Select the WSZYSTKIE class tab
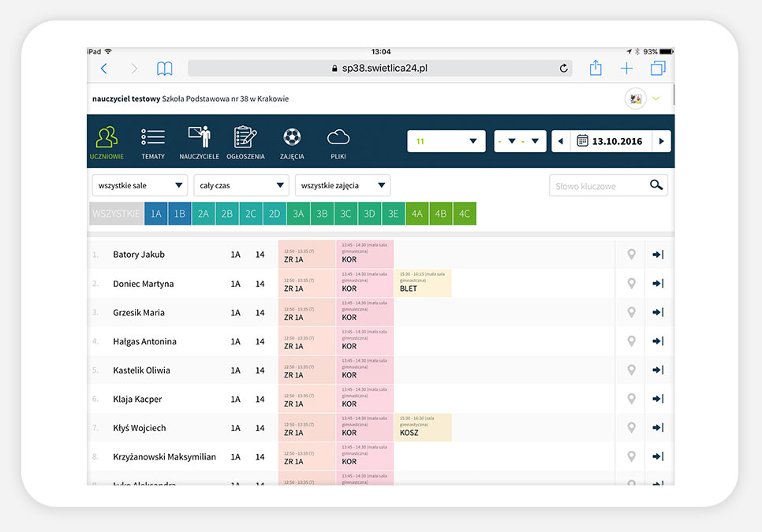Viewport: 762px width, 532px height. coord(117,214)
